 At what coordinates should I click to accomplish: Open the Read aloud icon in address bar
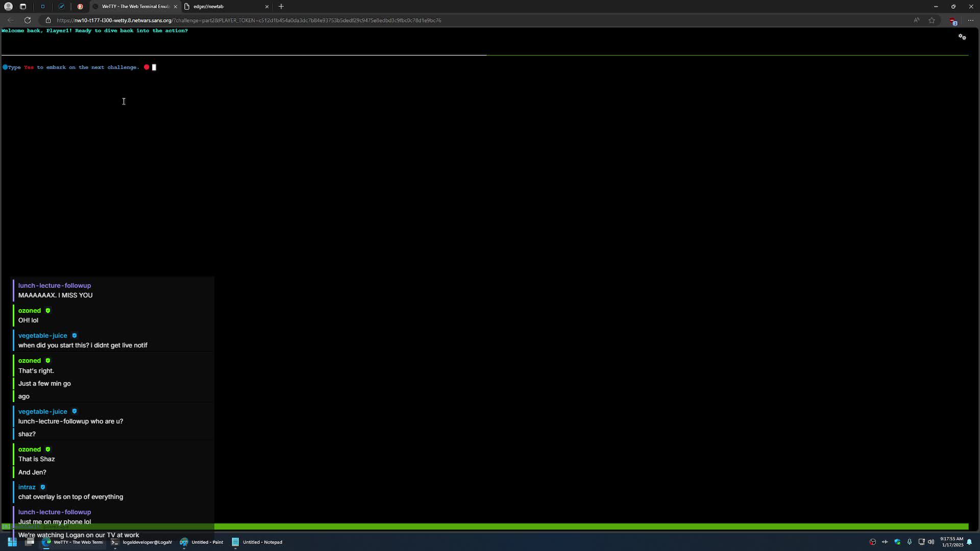(x=917, y=20)
